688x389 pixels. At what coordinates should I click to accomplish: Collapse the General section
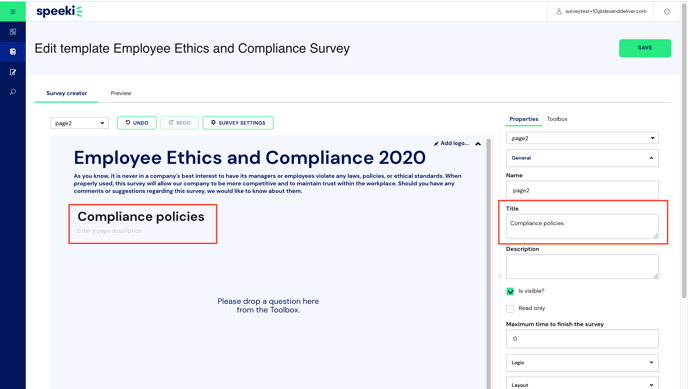[x=582, y=158]
